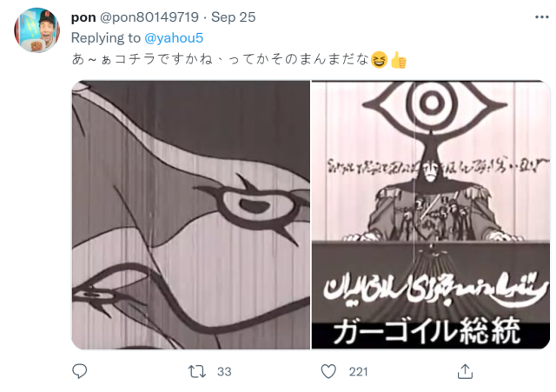View the like count 221
Viewport: 556px width, 392px height.
click(x=358, y=372)
